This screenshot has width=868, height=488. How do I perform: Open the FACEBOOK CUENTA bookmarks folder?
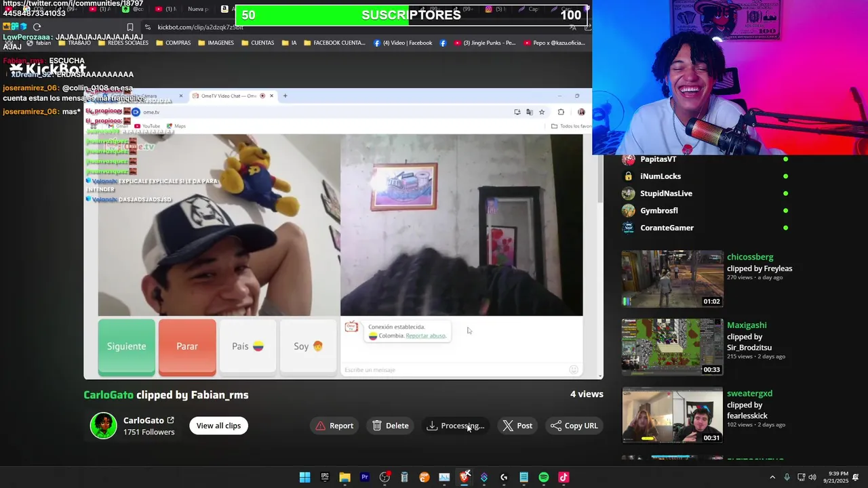334,43
